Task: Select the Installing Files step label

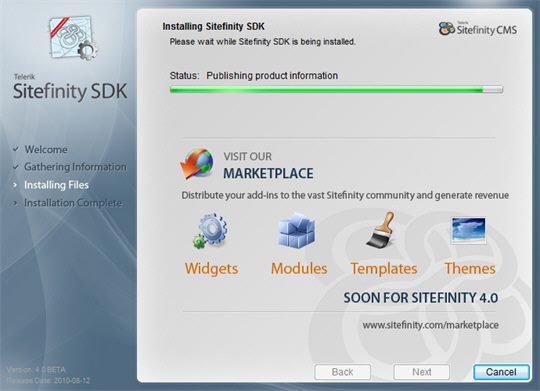Action: [x=56, y=185]
